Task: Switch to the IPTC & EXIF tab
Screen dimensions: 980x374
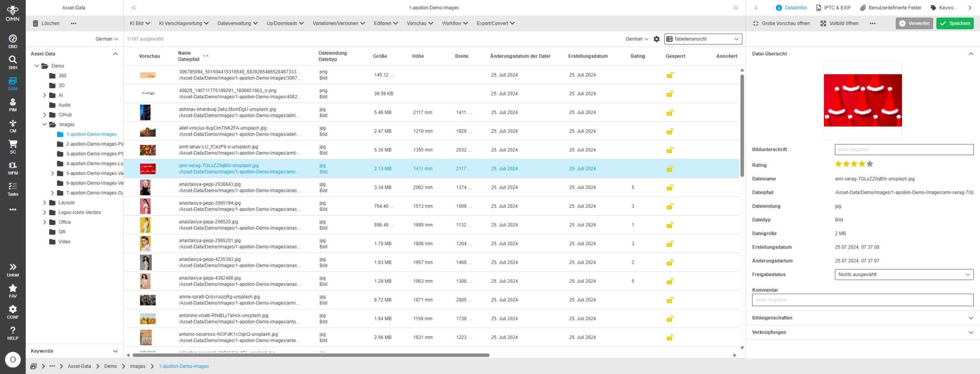Action: pyautogui.click(x=833, y=8)
